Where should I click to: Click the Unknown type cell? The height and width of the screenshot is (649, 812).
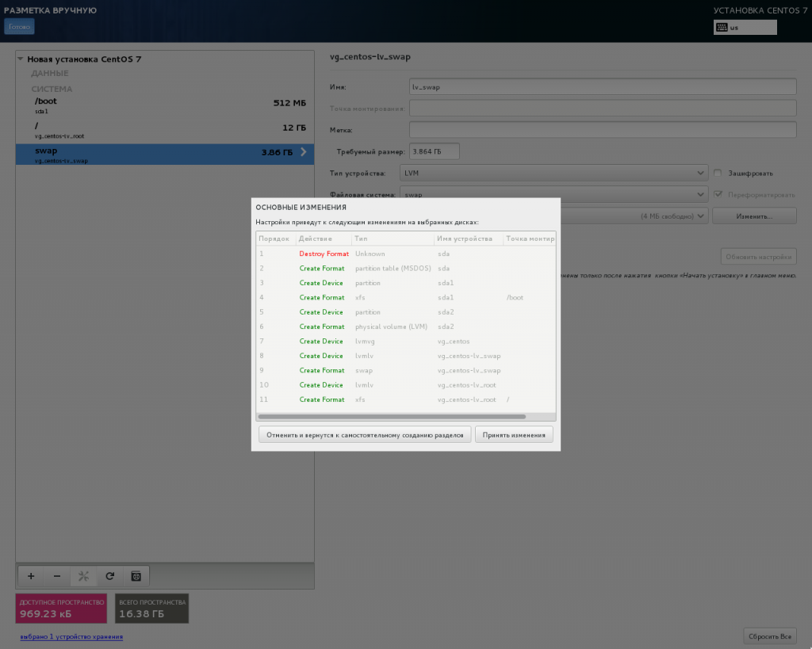370,254
